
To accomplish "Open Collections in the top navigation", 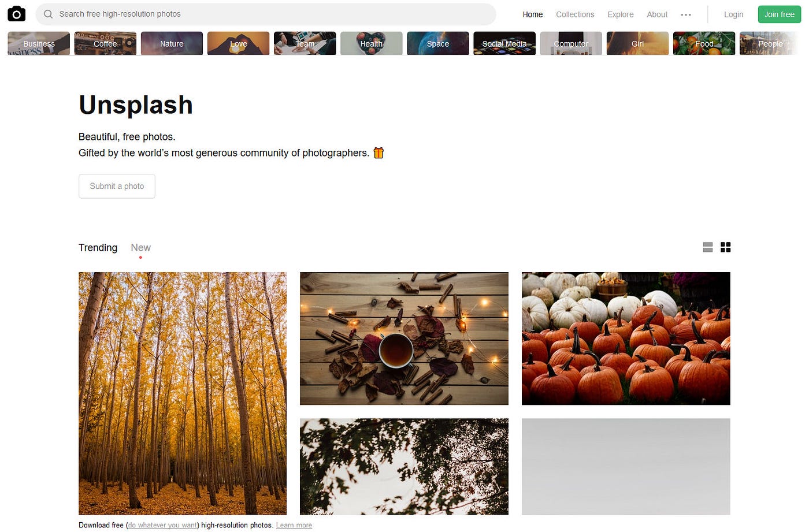I will 575,14.
